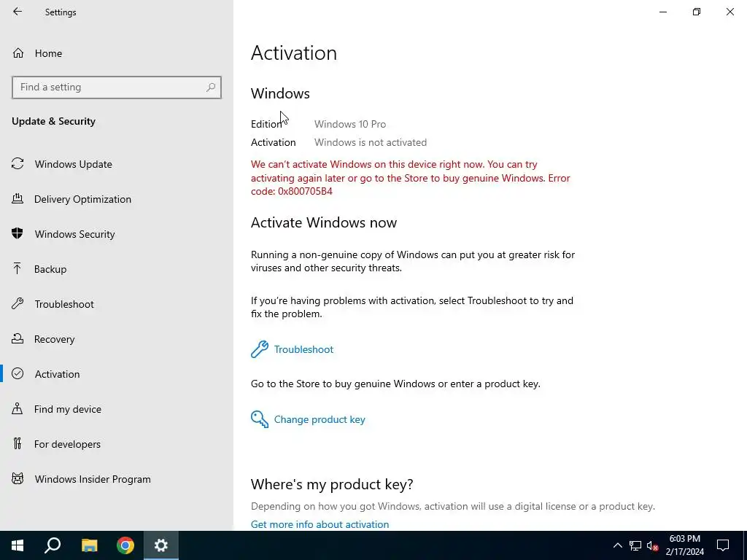This screenshot has height=560, width=747.
Task: Click the Update & Security section heading
Action: [x=53, y=121]
